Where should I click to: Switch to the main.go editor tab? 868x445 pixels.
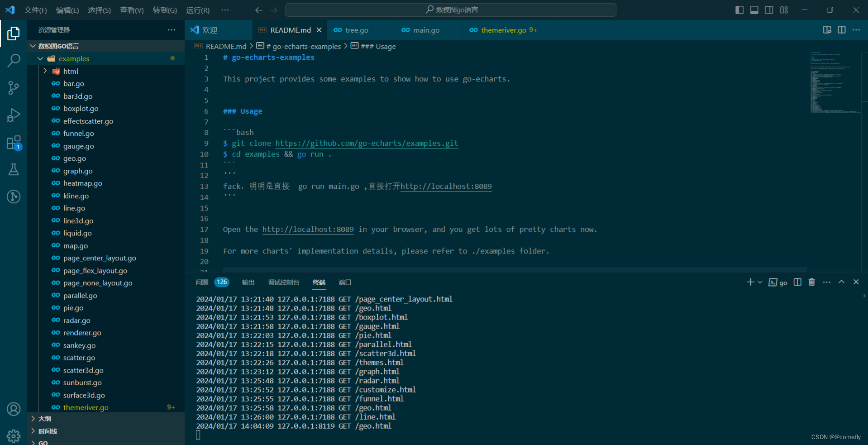pyautogui.click(x=429, y=30)
